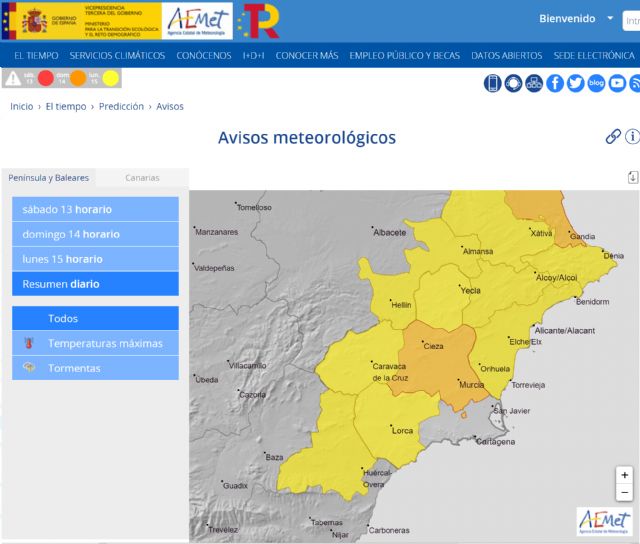Click the AEMET logo on map corner
The image size is (640, 544).
coord(604,521)
